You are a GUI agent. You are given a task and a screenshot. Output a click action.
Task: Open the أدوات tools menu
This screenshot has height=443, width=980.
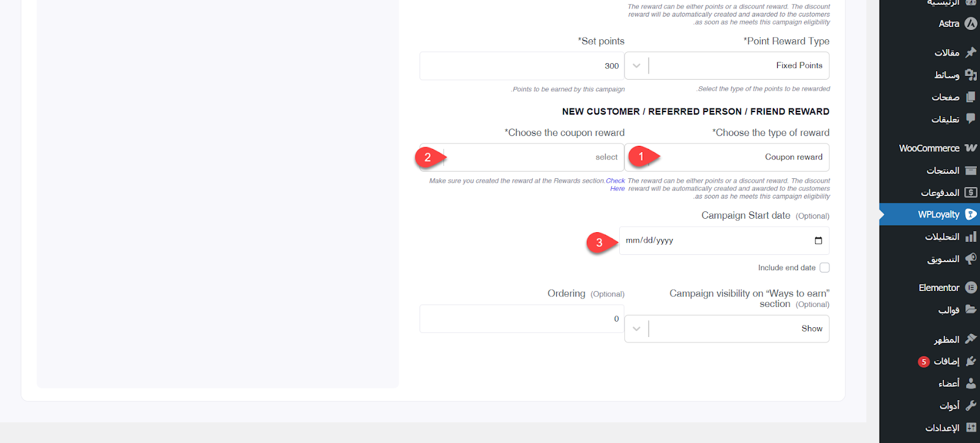(x=929, y=406)
